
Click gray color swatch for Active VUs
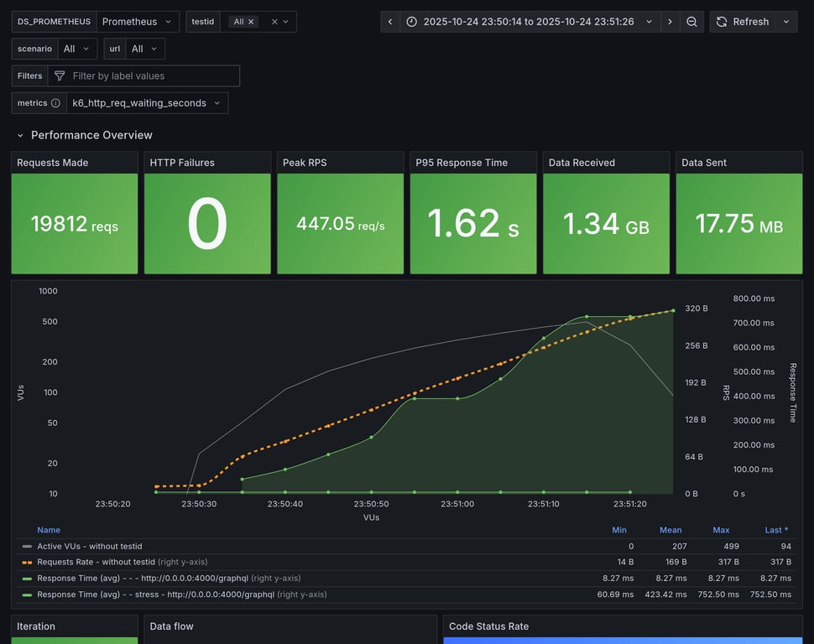click(27, 546)
